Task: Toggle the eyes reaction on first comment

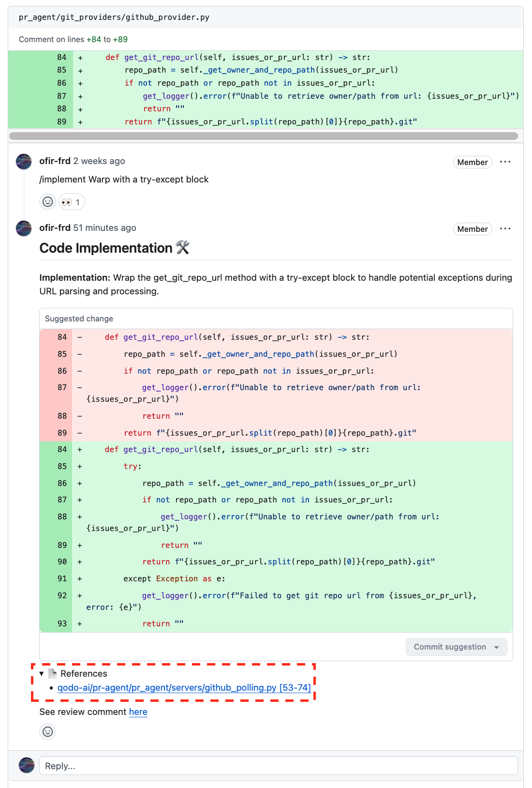Action: click(72, 202)
